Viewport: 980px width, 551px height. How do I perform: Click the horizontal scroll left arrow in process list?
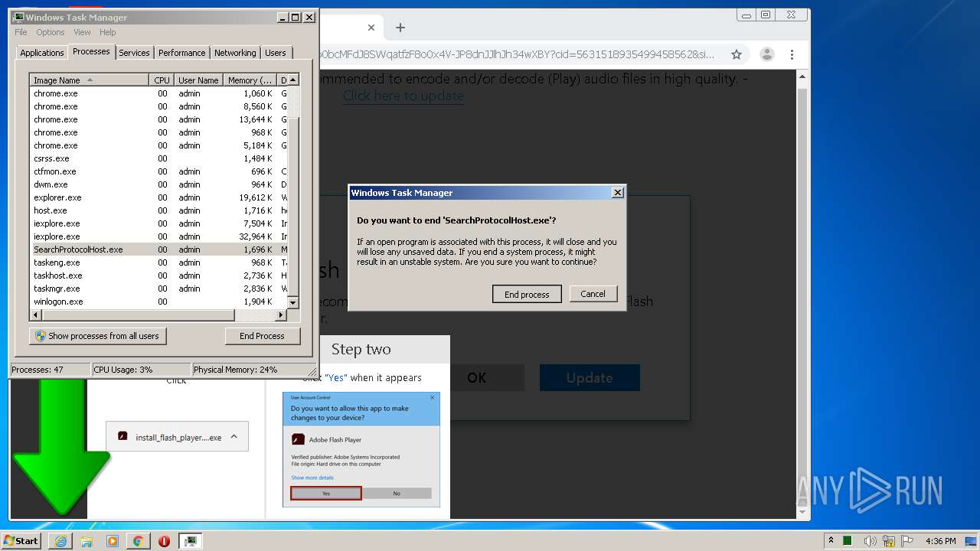pos(35,315)
